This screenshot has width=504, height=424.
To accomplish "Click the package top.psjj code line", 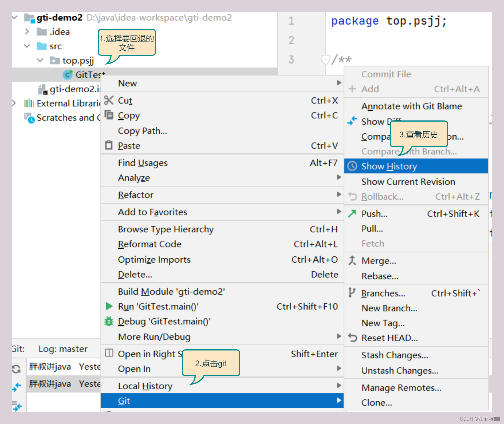I will click(389, 21).
